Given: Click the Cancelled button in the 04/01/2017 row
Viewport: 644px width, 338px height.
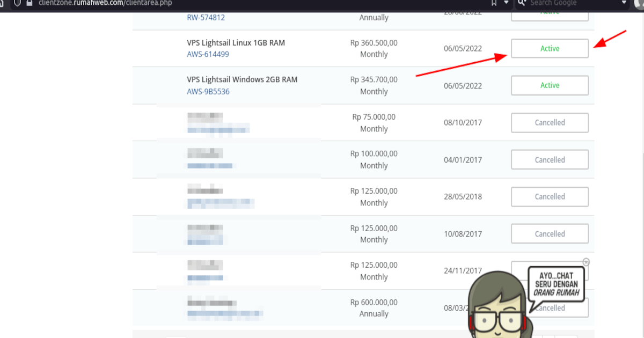Looking at the screenshot, I should click(x=550, y=159).
